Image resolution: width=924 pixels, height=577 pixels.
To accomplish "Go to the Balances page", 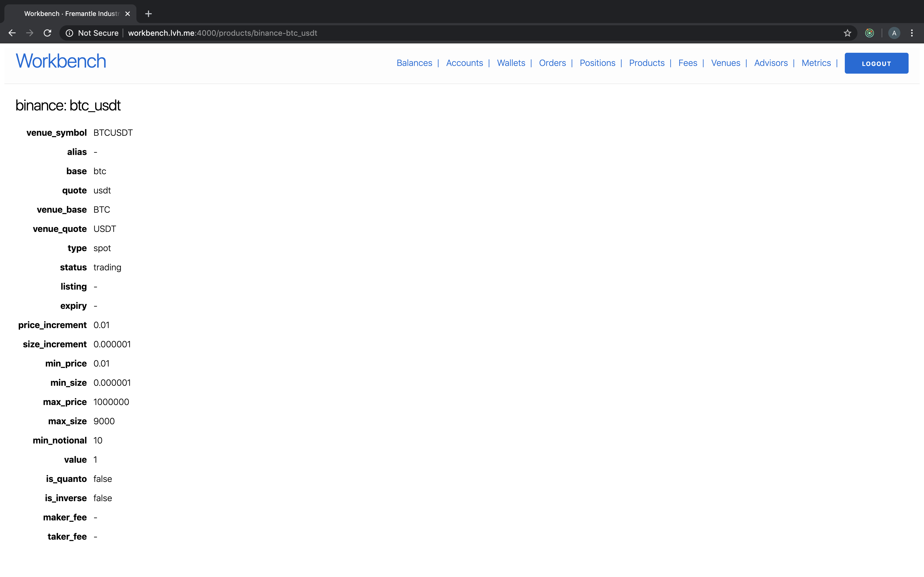I will 414,63.
